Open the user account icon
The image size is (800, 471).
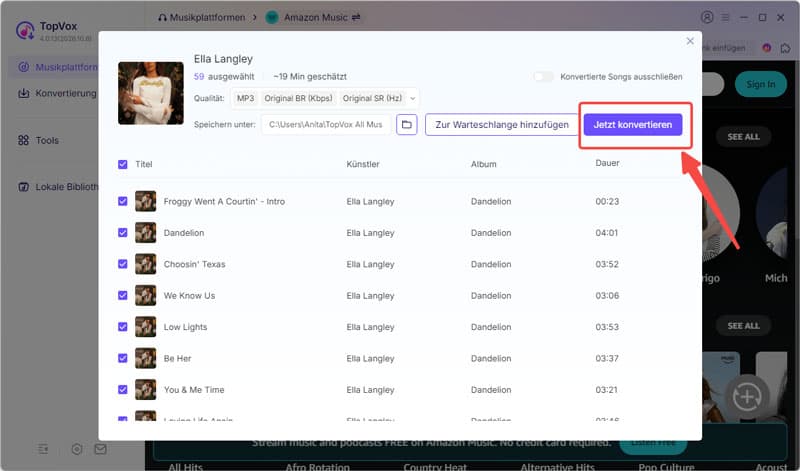pyautogui.click(x=707, y=17)
